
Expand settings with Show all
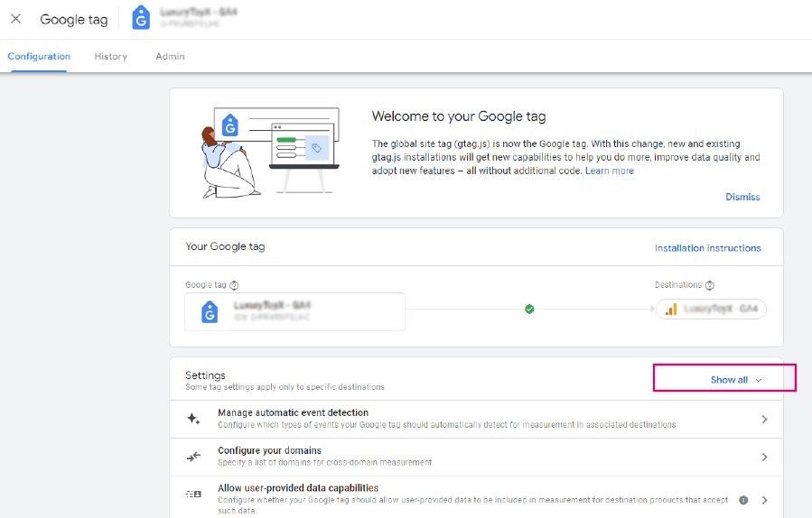[x=736, y=380]
